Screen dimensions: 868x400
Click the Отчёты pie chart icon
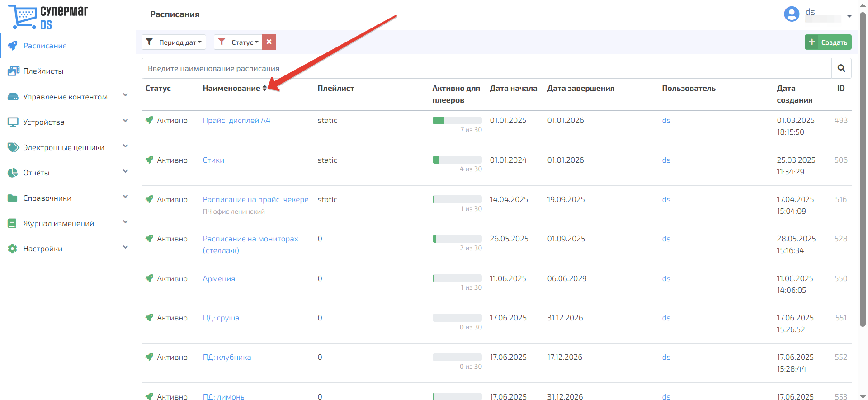pos(13,173)
